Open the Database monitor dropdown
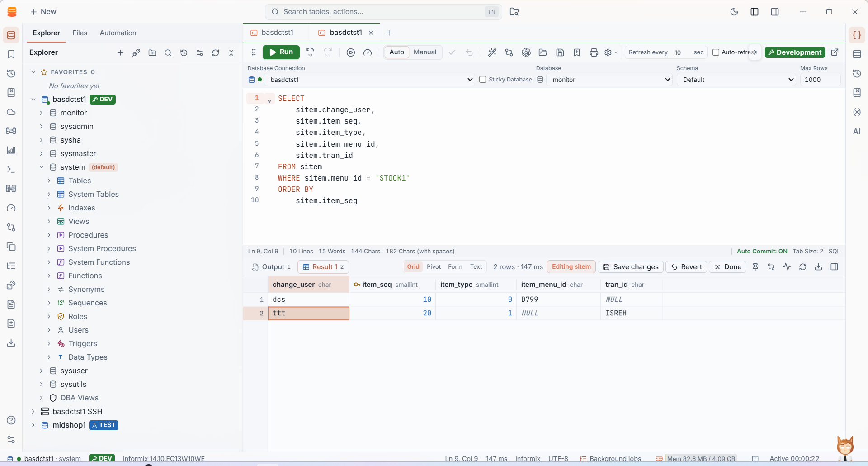 [x=609, y=80]
